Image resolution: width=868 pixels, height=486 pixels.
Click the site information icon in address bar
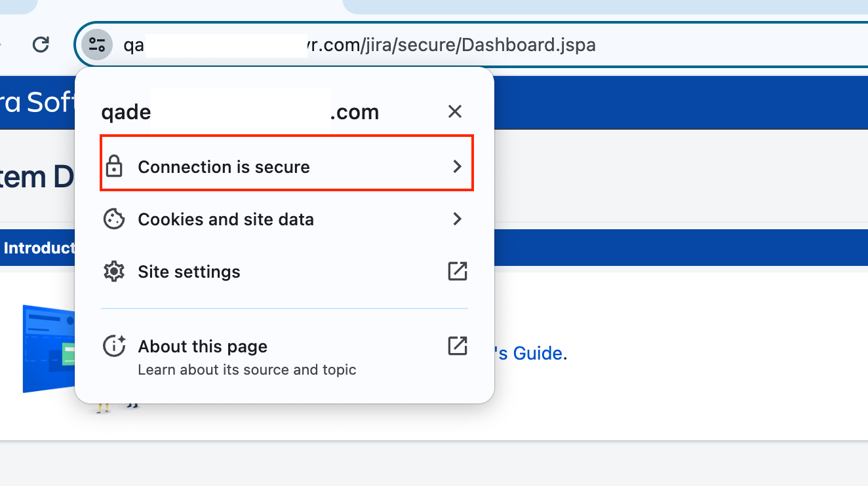pyautogui.click(x=97, y=45)
